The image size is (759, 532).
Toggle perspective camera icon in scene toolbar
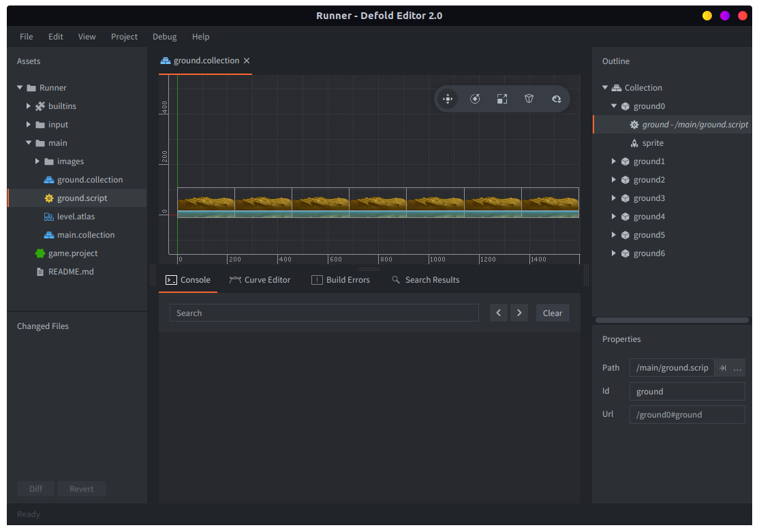(529, 99)
